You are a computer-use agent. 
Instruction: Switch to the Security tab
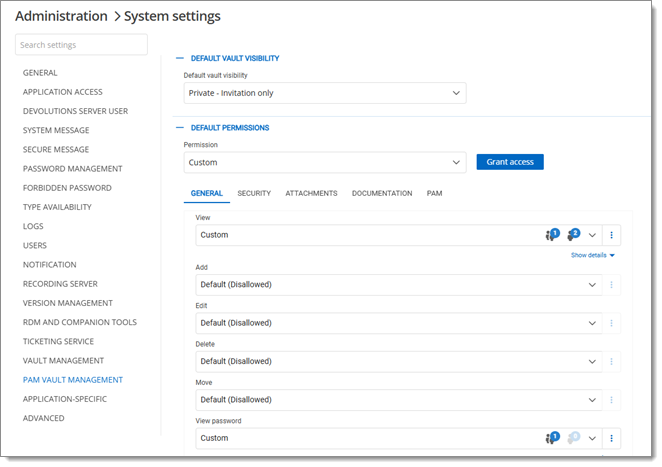254,193
